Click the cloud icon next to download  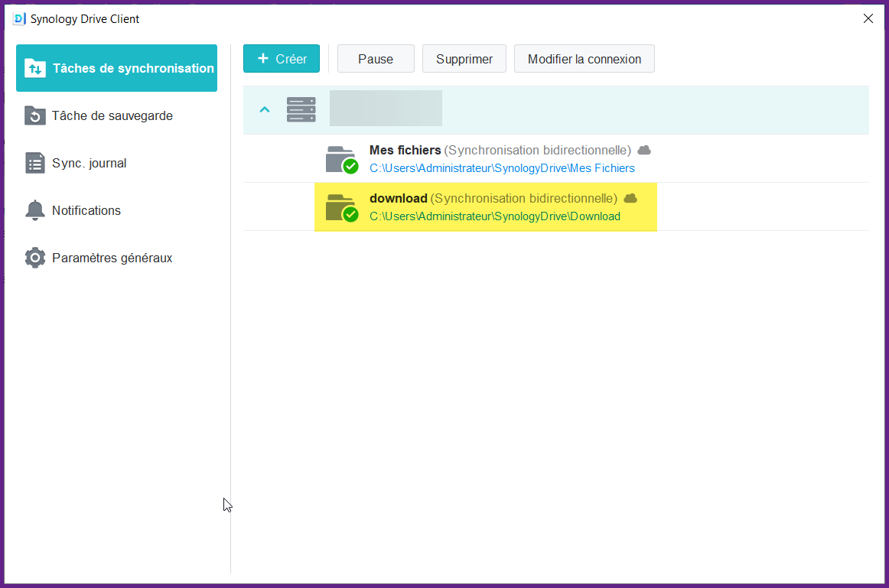click(x=630, y=199)
